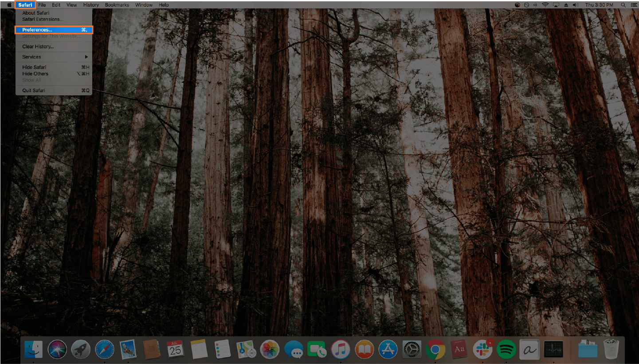Open Activity Monitor in Dock
The image size is (639, 364).
click(553, 350)
